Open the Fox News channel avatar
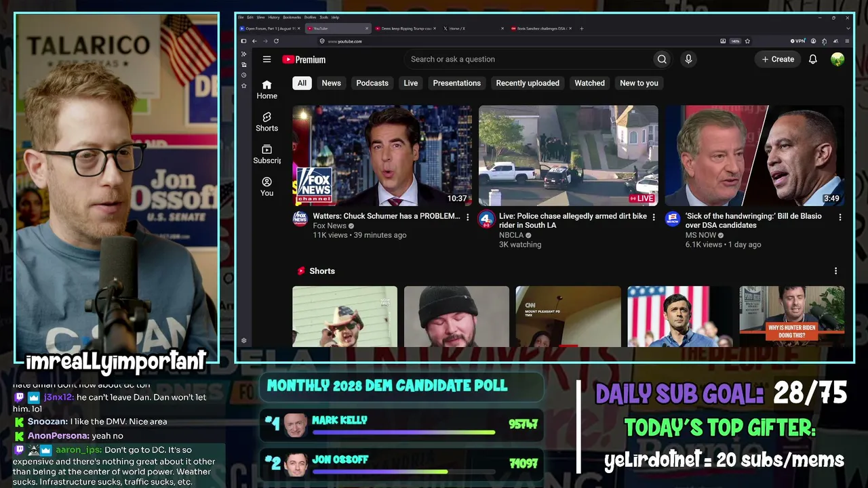This screenshot has height=488, width=868. coord(300,219)
